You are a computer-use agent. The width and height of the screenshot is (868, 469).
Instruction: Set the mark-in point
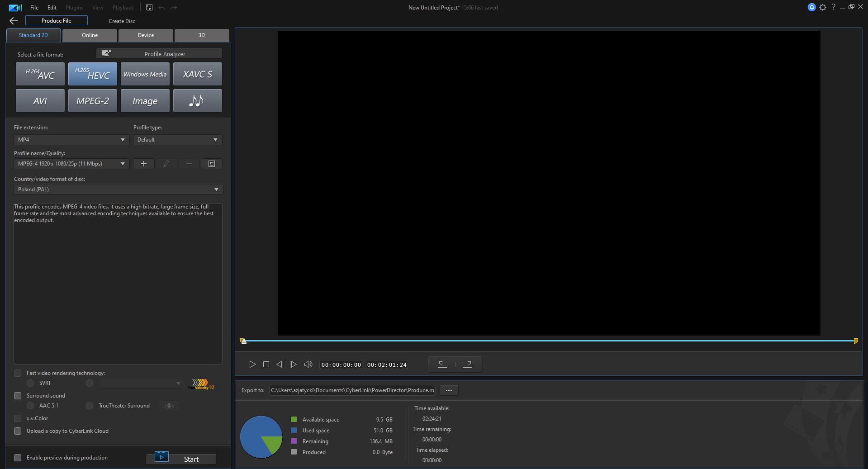point(442,365)
